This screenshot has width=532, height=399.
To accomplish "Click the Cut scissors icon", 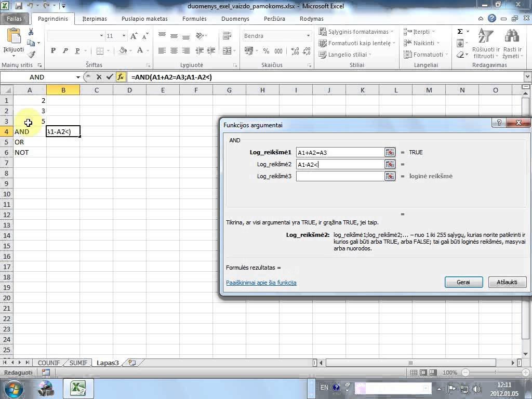I will (x=31, y=32).
